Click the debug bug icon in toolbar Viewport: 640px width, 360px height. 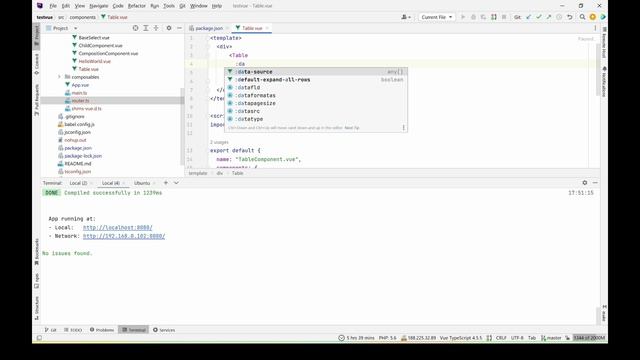click(x=473, y=17)
